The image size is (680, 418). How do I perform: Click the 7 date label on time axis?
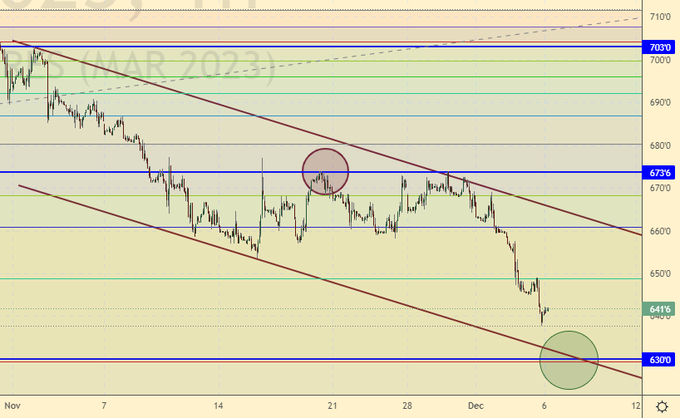(103, 407)
